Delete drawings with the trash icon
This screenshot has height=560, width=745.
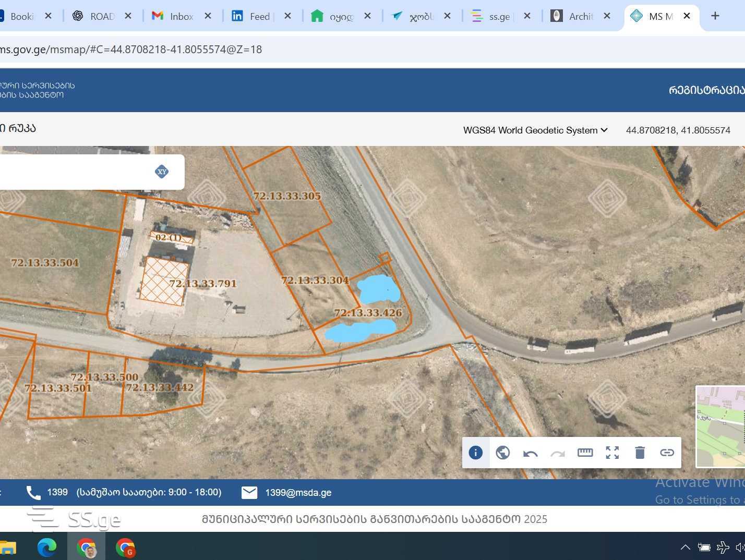point(640,453)
